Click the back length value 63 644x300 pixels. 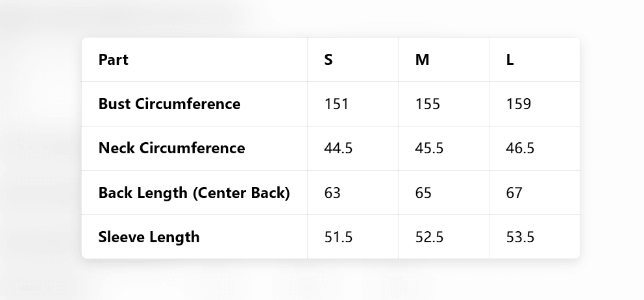click(x=332, y=193)
